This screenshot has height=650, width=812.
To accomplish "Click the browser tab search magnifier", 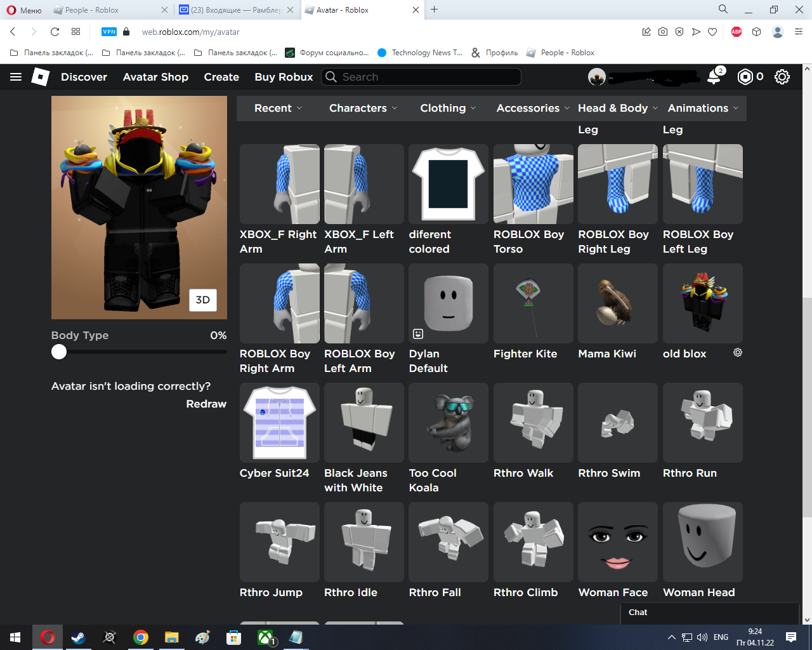I will 723,10.
